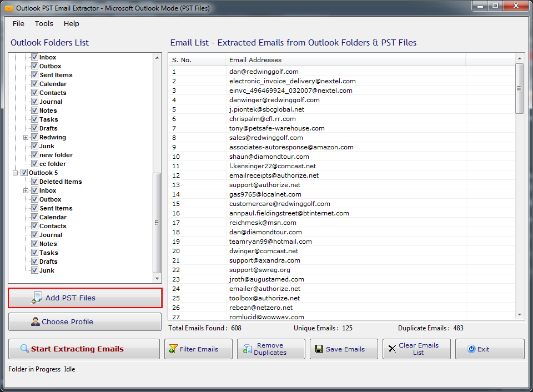Toggle the cc folder checkbox
The width and height of the screenshot is (533, 392).
(34, 164)
